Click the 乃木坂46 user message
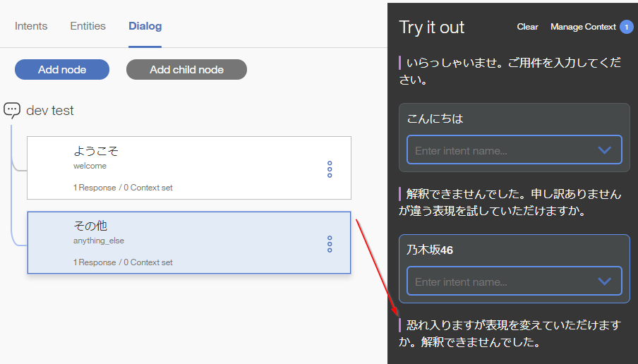Image resolution: width=638 pixels, height=364 pixels. [x=430, y=250]
